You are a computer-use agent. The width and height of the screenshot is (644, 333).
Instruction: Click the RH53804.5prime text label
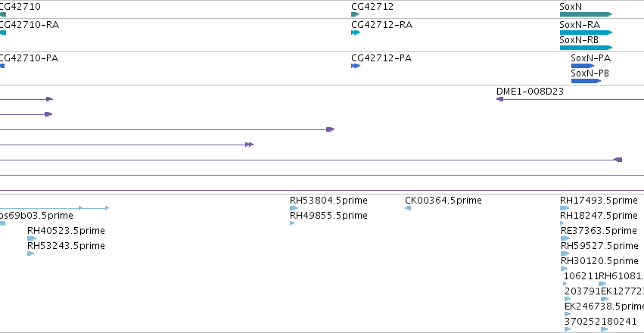click(328, 201)
